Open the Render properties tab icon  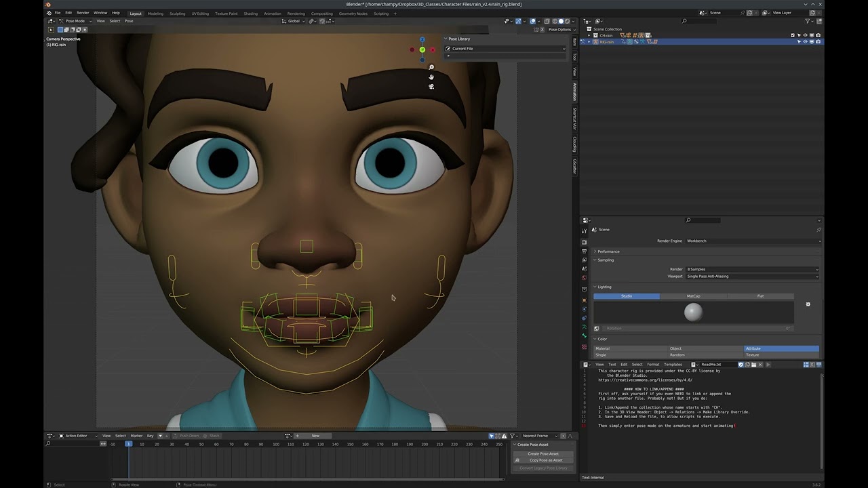point(584,242)
